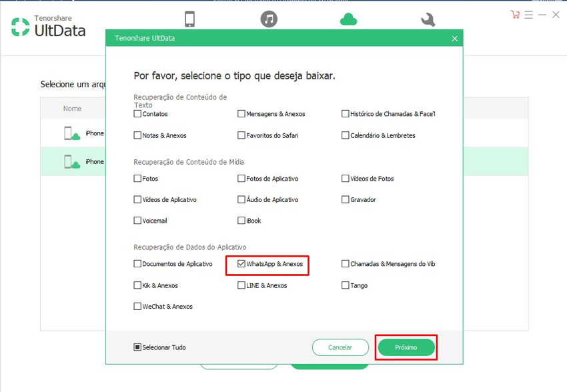Check Notas & Anexos checkbox
This screenshot has width=567, height=392.
(137, 135)
